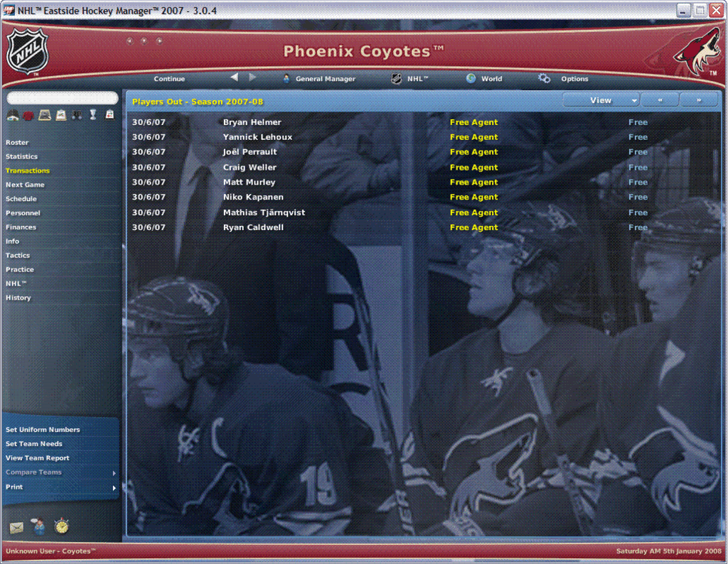Open NHL in the sidebar list
Screen dimensions: 728x564
(x=16, y=284)
